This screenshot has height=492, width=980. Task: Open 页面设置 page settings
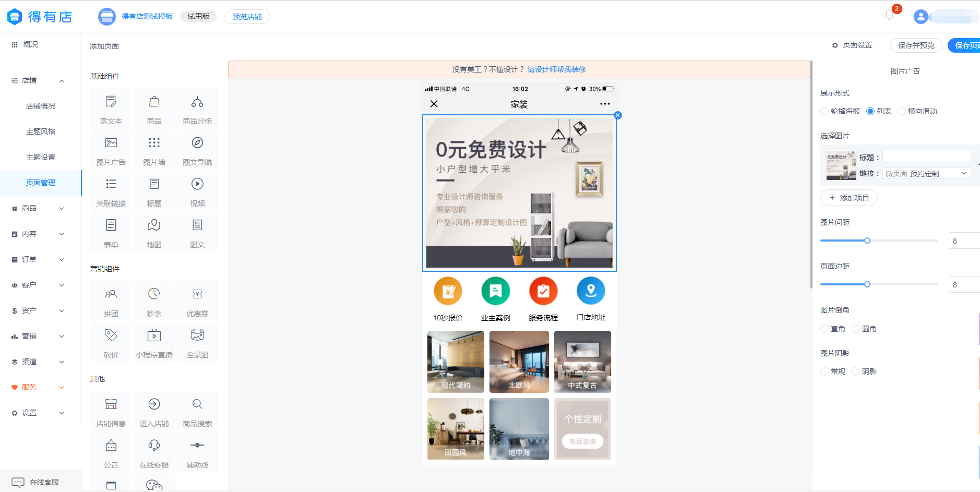click(x=852, y=45)
